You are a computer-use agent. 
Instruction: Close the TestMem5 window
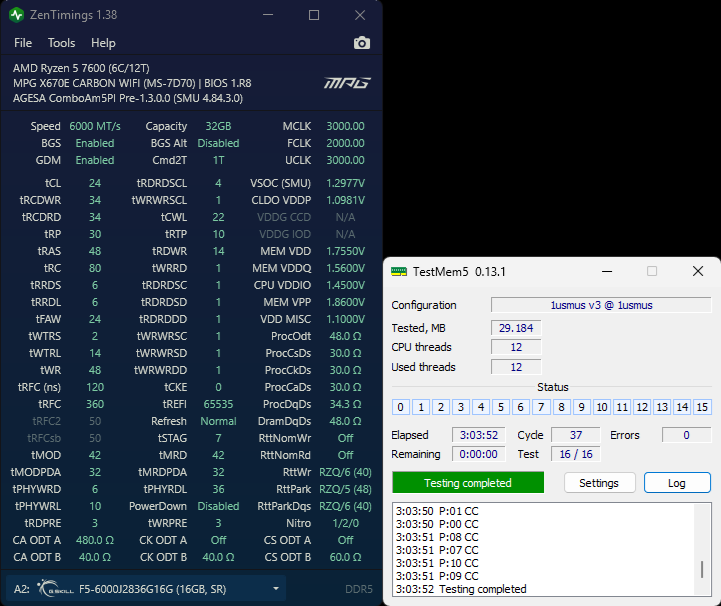[698, 271]
